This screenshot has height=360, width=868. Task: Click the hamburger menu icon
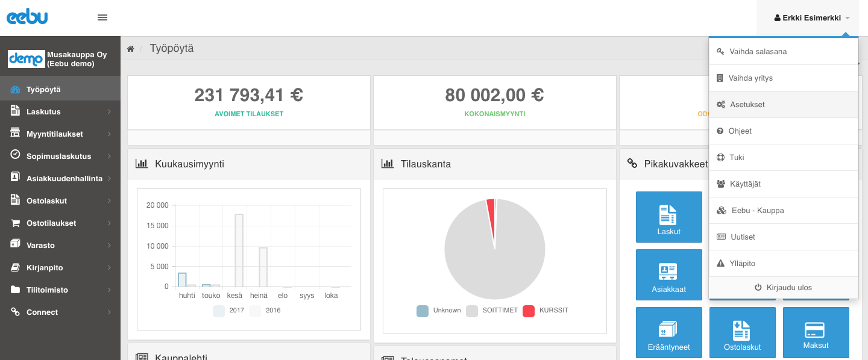tap(102, 17)
